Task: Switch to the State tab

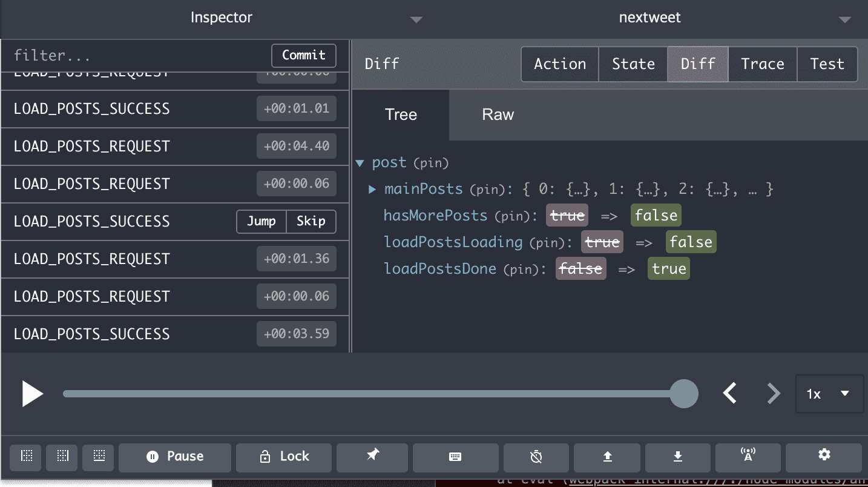Action: click(x=633, y=64)
